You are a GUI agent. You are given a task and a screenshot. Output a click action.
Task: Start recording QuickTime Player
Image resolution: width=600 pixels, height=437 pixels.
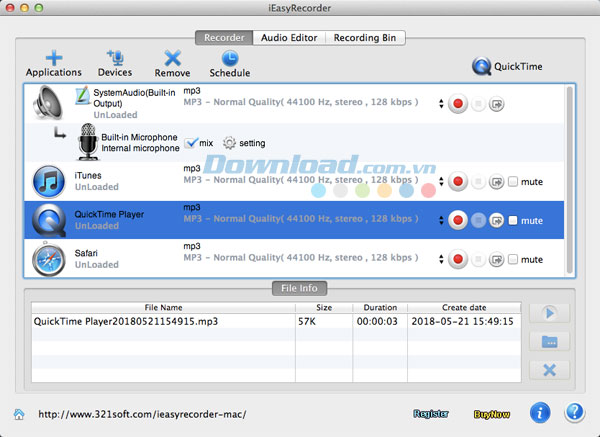click(458, 220)
